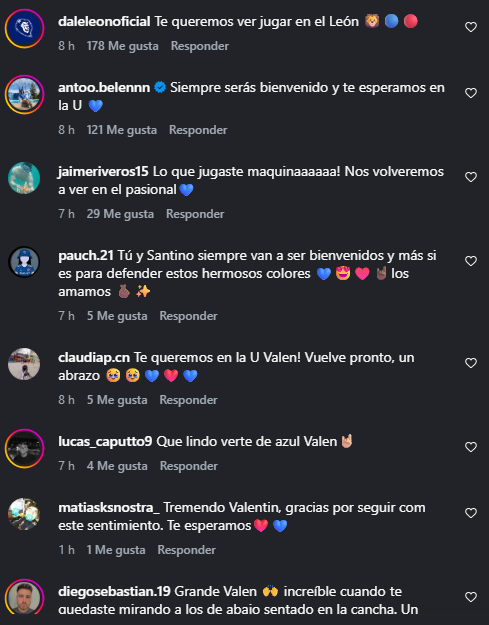Open pauch.21 profile from username

[x=86, y=256]
